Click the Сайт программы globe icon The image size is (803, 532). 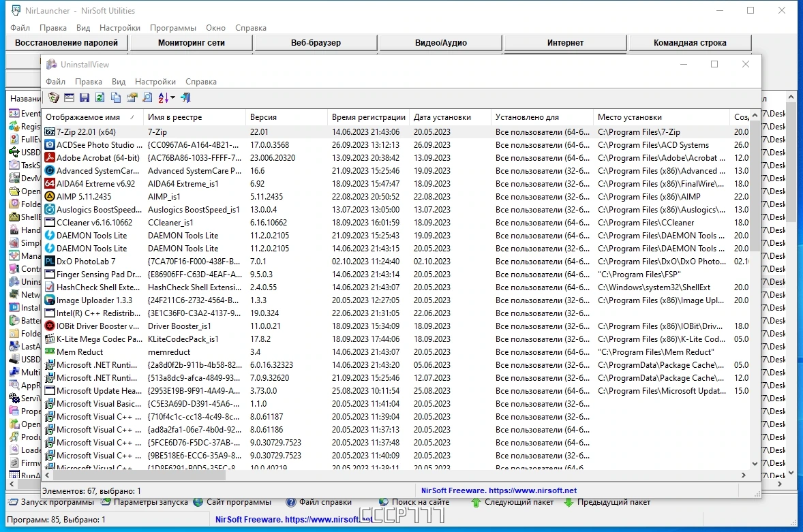tap(198, 502)
